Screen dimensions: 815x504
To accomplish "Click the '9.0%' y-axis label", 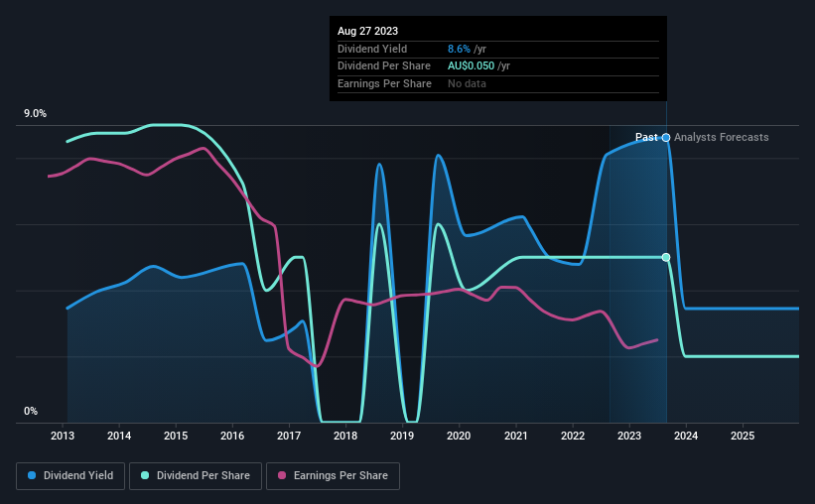I will (x=35, y=114).
